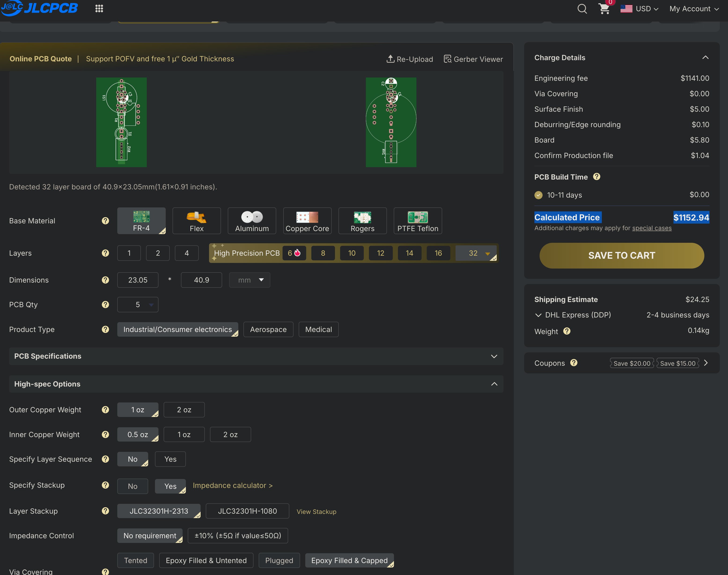
Task: Set Specify Layer Sequence to Yes
Action: [170, 459]
